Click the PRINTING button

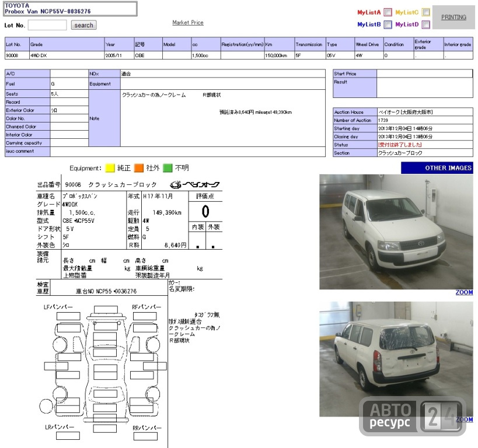click(x=453, y=17)
